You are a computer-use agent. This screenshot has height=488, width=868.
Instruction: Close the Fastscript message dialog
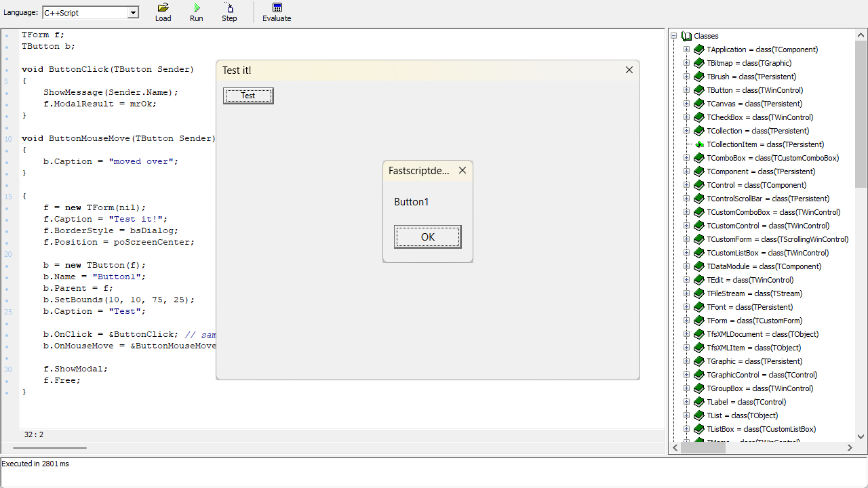(x=462, y=171)
